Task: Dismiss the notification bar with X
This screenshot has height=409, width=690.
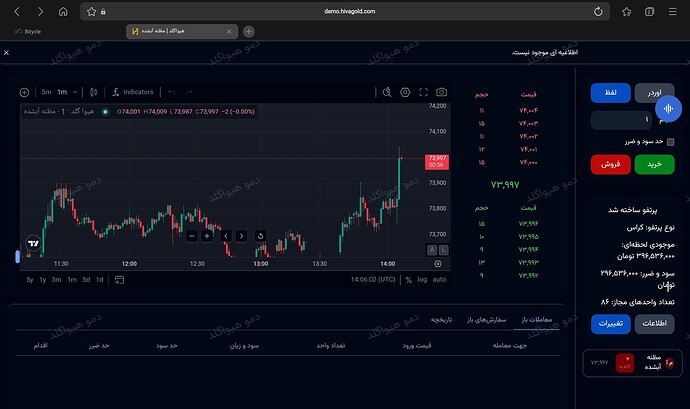Action: (6, 52)
